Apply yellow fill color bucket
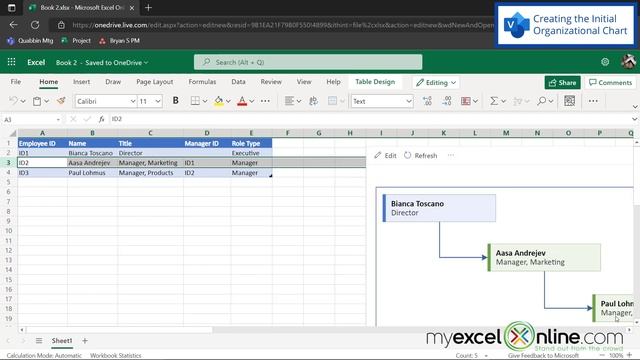The image size is (640, 360). click(219, 101)
